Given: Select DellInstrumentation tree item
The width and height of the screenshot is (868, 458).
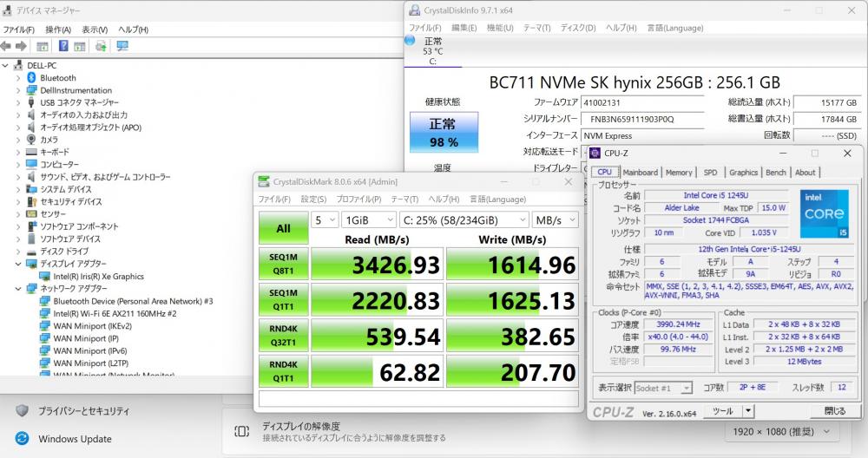Looking at the screenshot, I should pyautogui.click(x=76, y=90).
